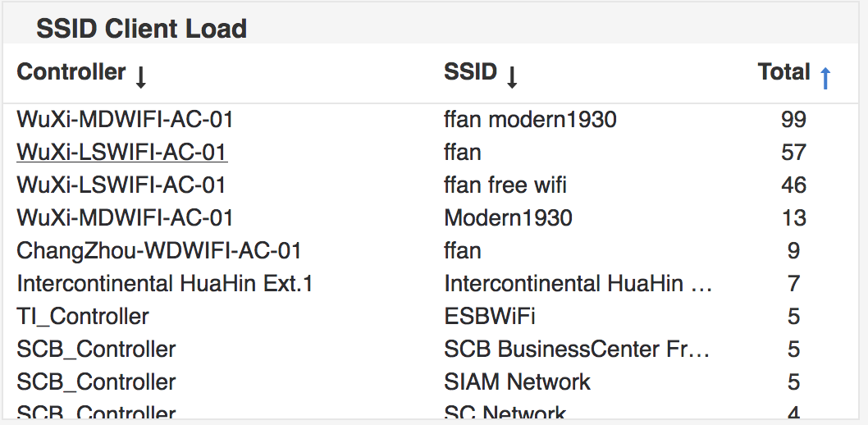Select the ESBWiFi SSID entry
Image resolution: width=868 pixels, height=425 pixels.
pos(489,317)
